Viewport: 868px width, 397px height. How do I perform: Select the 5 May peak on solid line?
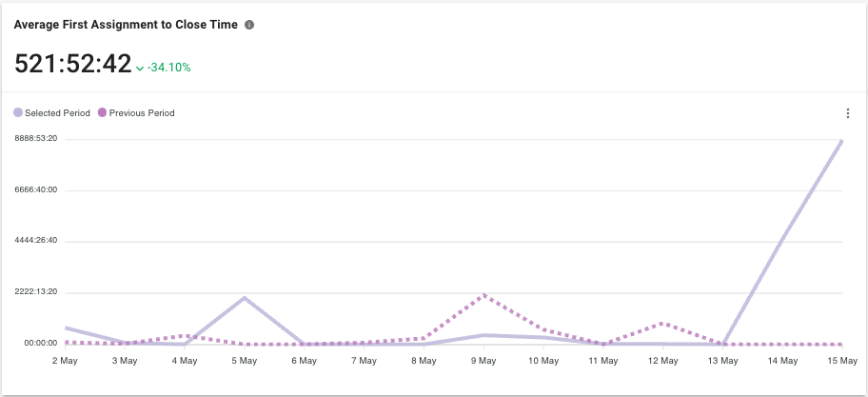[x=245, y=298]
